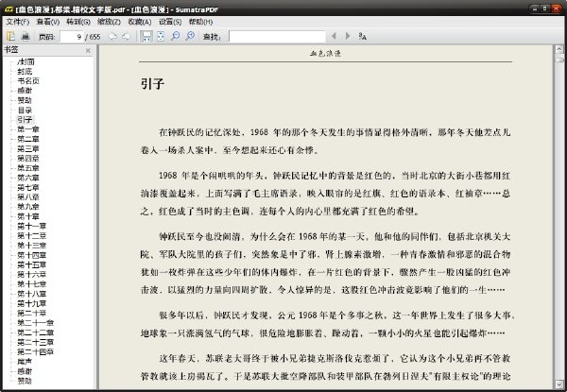Click the page number input field
Viewport: 567px width, 392px height.
coord(72,37)
